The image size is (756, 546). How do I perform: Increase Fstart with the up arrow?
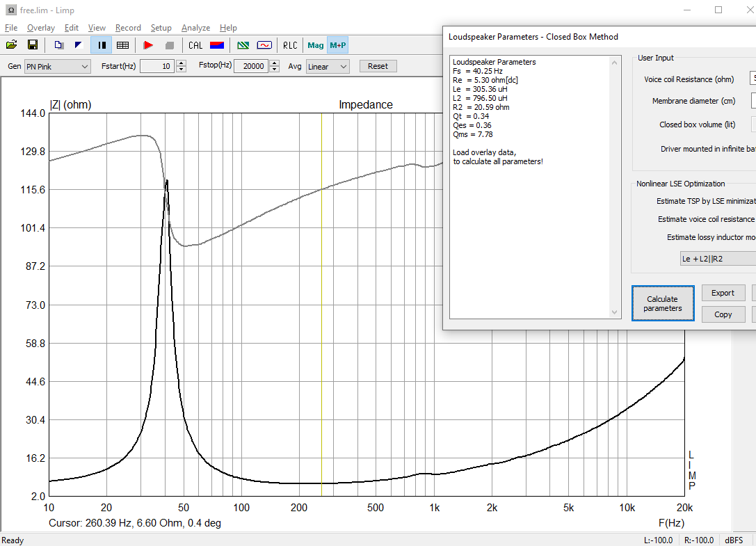[182, 63]
